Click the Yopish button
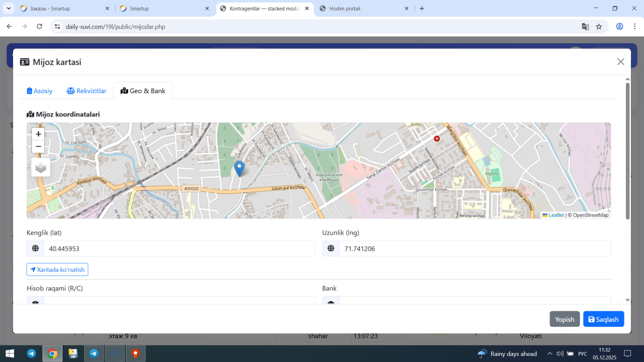This screenshot has height=362, width=644. pos(565,319)
